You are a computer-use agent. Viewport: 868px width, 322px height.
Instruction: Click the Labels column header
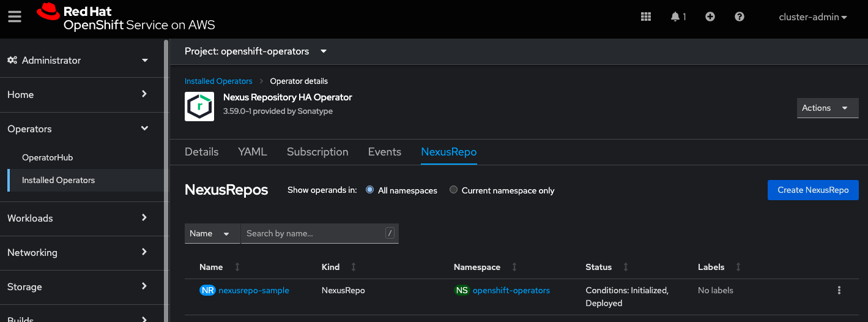[711, 268]
